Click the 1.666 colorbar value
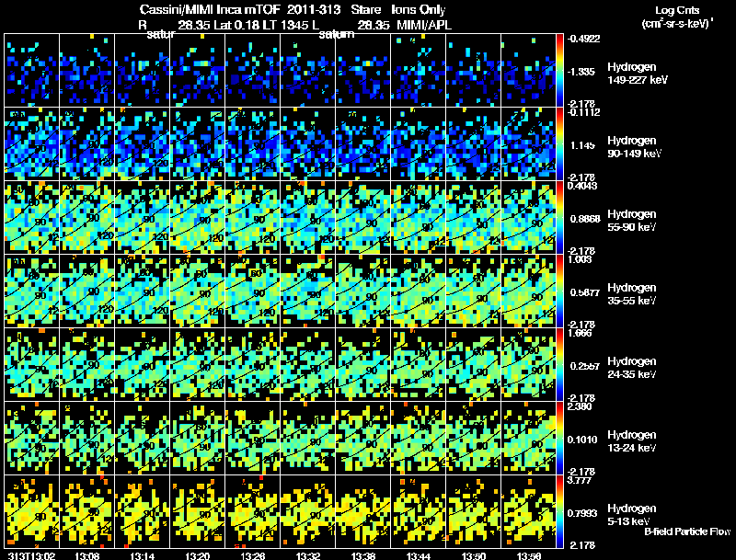Screen dimensions: 736x560 [x=580, y=333]
